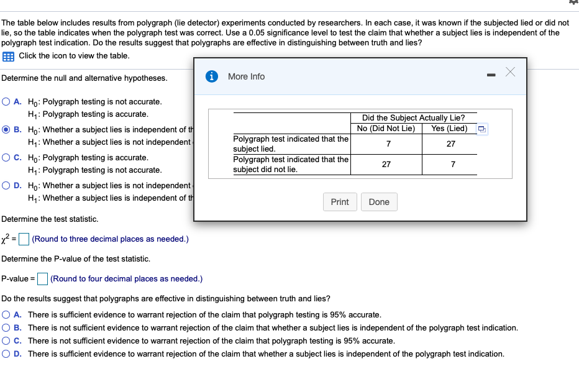Viewport: 579px width, 392px height.
Task: Select conclusion option B about insufficient evidence
Action: (6, 327)
